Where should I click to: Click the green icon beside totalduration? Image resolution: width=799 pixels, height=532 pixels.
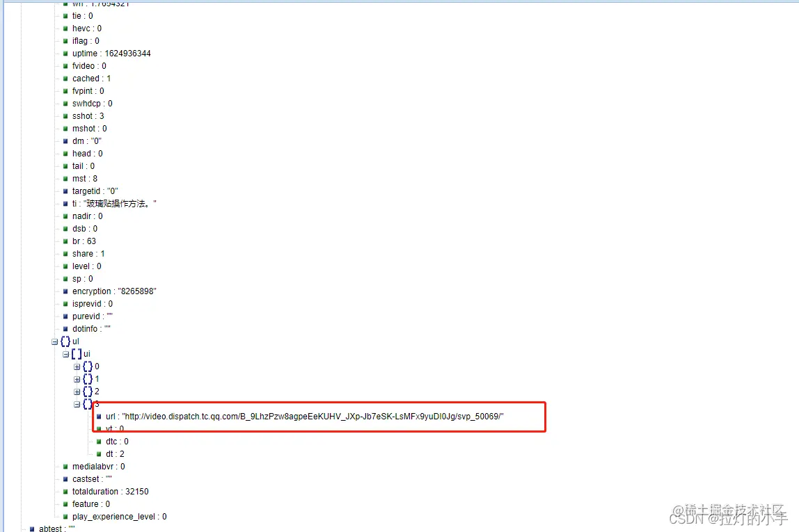pyautogui.click(x=65, y=492)
